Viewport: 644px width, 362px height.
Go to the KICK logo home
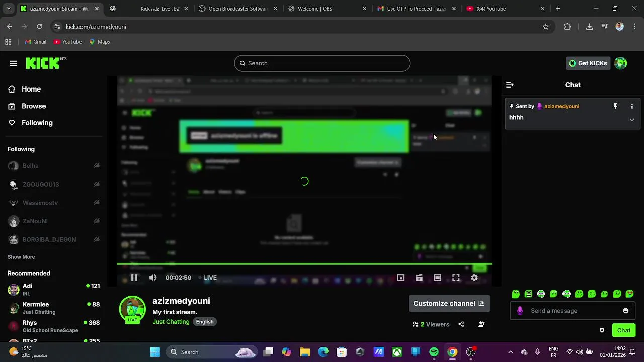click(46, 63)
